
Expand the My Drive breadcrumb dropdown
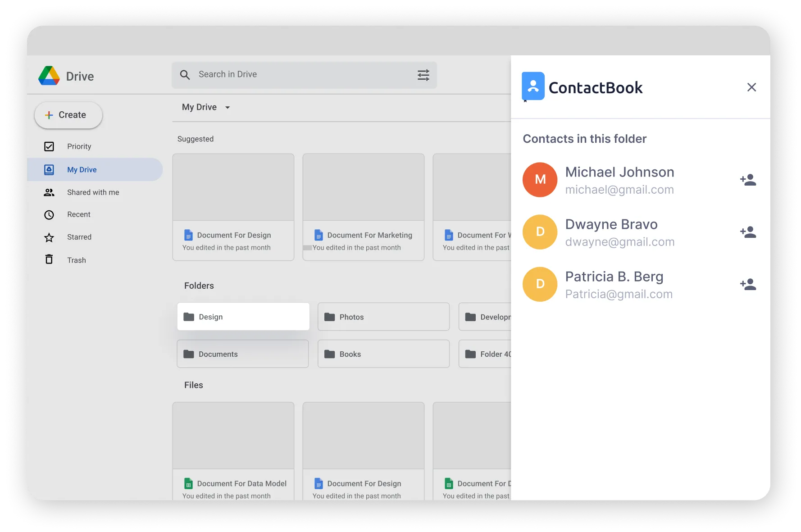pyautogui.click(x=228, y=107)
